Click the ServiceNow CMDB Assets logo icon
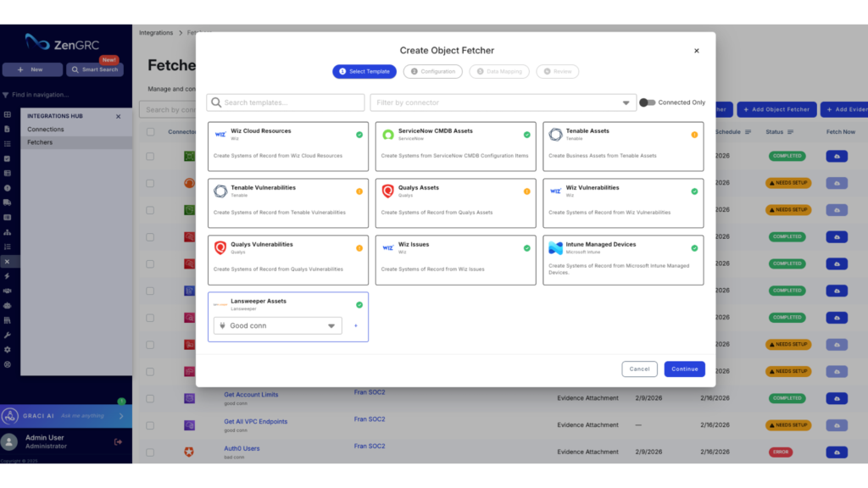Viewport: 868px width, 488px height. point(388,135)
